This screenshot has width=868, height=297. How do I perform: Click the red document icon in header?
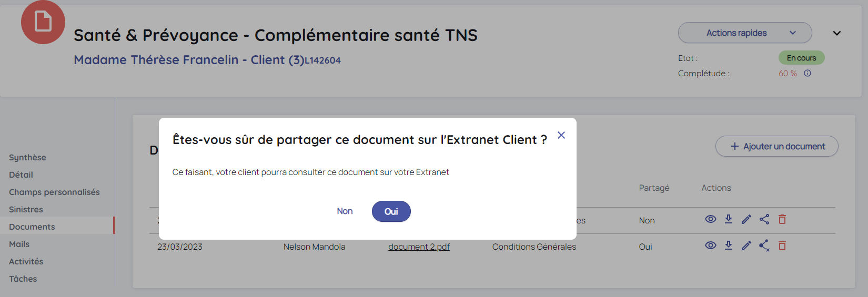[43, 22]
